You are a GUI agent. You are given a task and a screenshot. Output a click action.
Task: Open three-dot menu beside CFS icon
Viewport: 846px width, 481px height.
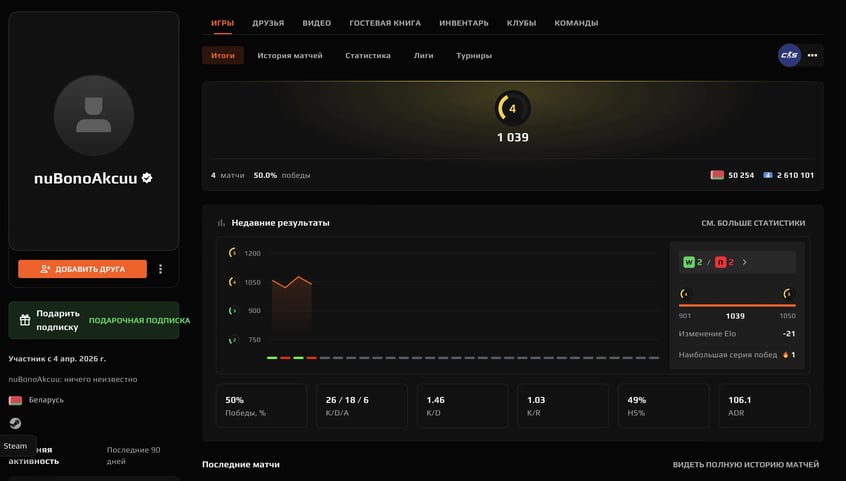click(x=812, y=56)
